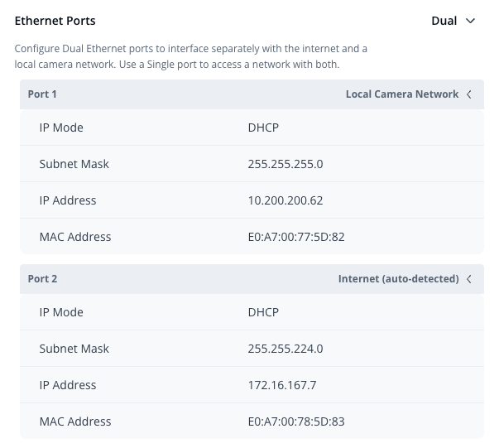Viewport: 499px width, 448px height.
Task: Click MAC address E0:A7:00:77:5D:82
Action: pos(295,237)
